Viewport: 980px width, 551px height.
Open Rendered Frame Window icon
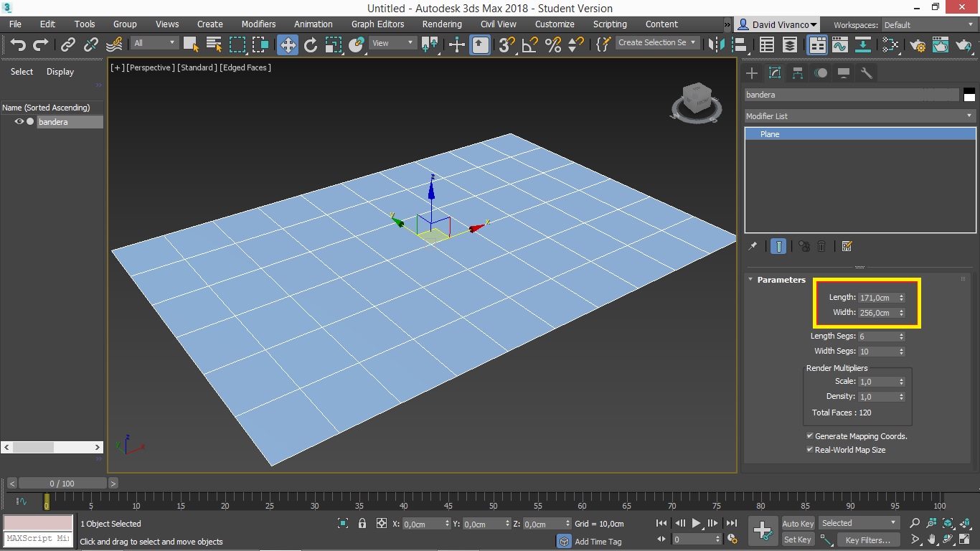[x=941, y=44]
